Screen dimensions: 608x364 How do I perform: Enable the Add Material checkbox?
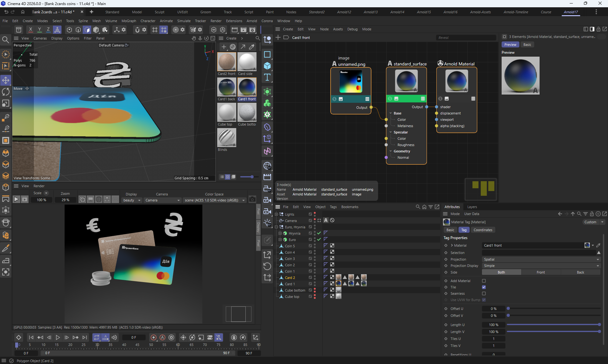pos(484,281)
